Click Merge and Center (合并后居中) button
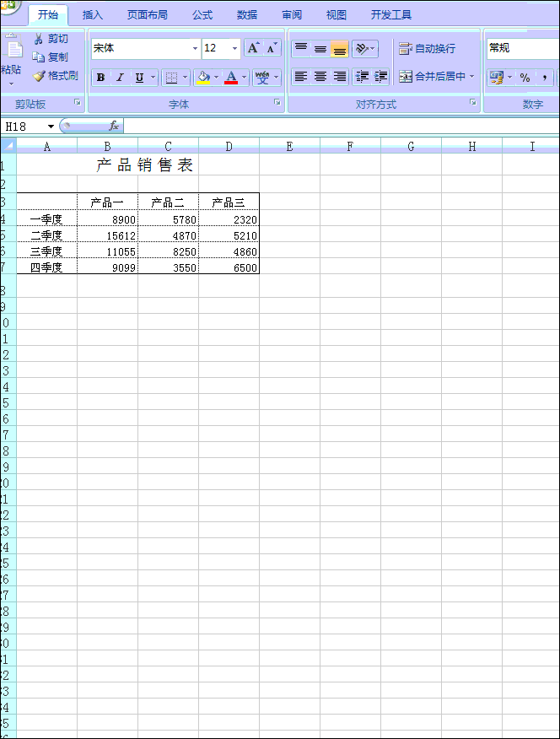The height and width of the screenshot is (739, 560). coord(432,77)
